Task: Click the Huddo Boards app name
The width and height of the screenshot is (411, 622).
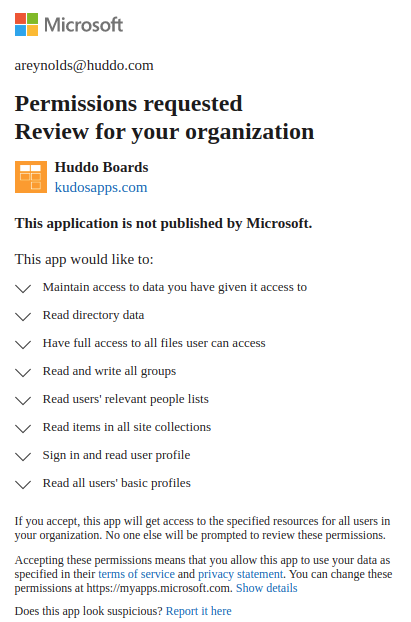Action: click(x=102, y=167)
